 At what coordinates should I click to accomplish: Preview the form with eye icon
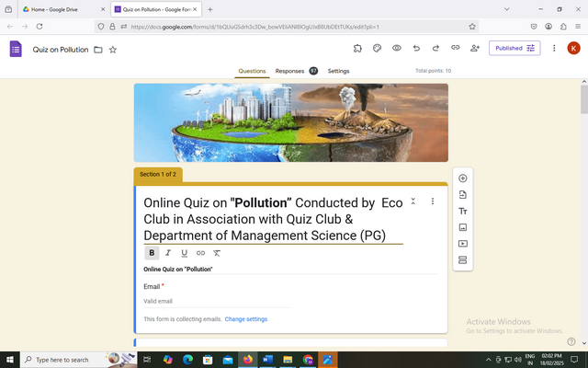click(x=397, y=48)
